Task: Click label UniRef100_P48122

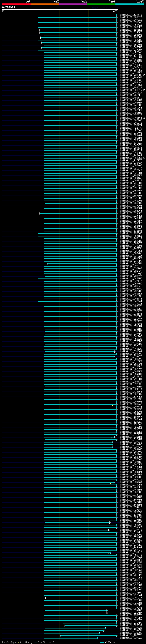Action: click(x=131, y=349)
